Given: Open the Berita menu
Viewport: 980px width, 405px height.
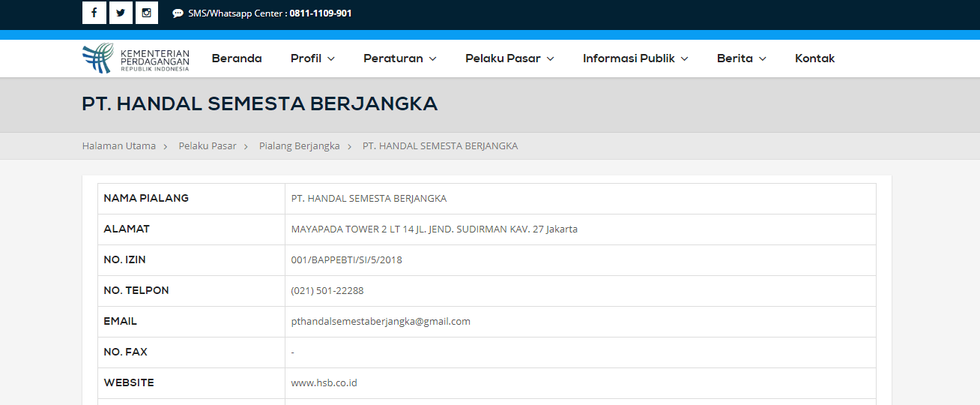Looking at the screenshot, I should coord(742,58).
